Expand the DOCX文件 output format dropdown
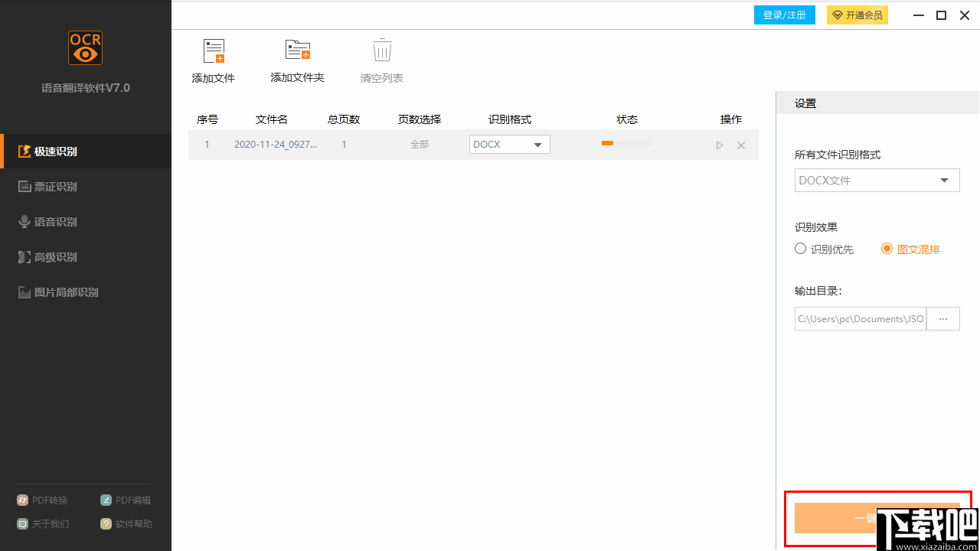980x551 pixels. 877,180
